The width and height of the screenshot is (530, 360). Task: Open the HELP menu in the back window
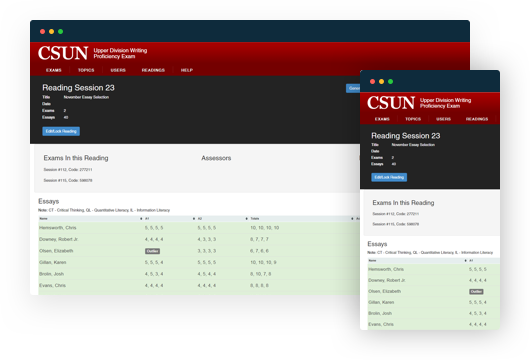pyautogui.click(x=187, y=70)
